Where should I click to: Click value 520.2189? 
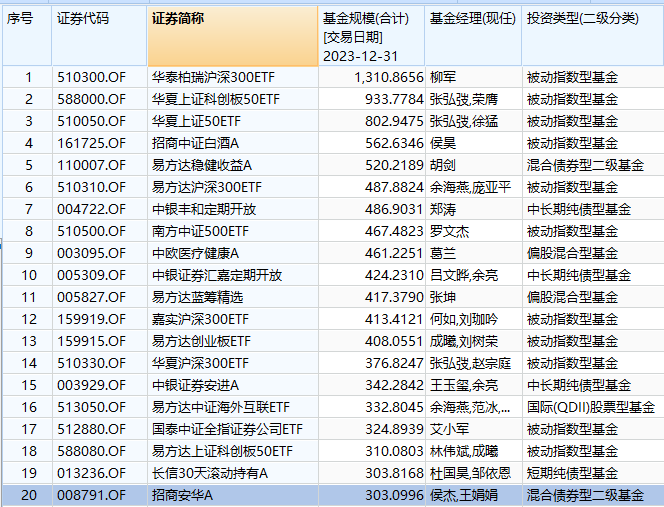[x=394, y=165]
